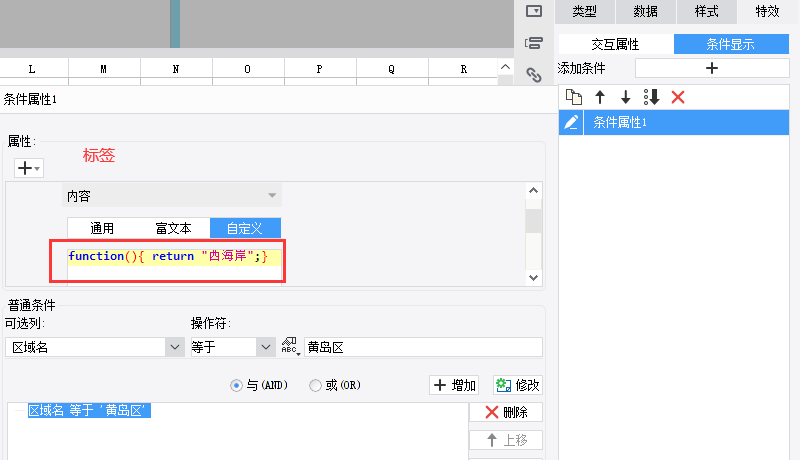Delete condition with the red X icon
The height and width of the screenshot is (460, 800).
678,97
